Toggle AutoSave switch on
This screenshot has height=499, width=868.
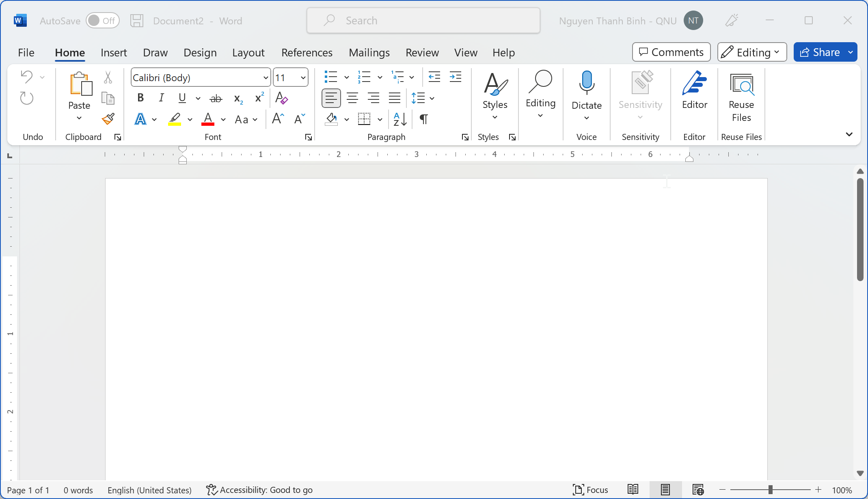103,21
